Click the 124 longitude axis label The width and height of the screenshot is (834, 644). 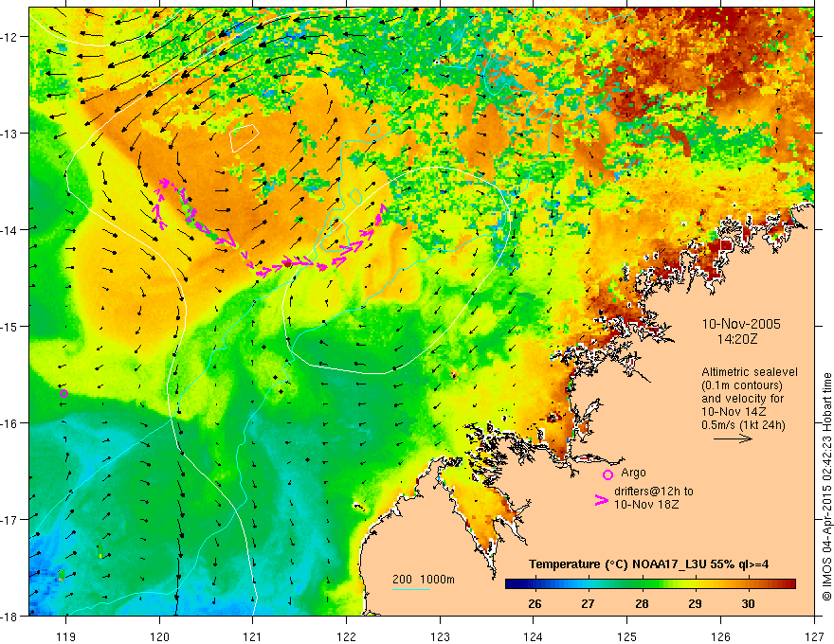534,636
